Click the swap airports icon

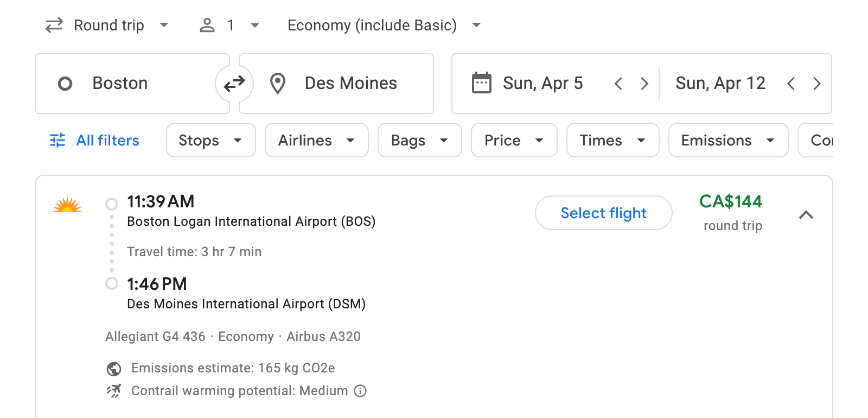(234, 83)
